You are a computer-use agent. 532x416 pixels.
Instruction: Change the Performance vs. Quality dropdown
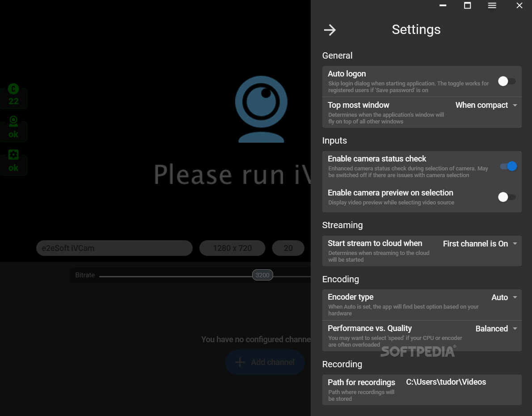point(496,328)
